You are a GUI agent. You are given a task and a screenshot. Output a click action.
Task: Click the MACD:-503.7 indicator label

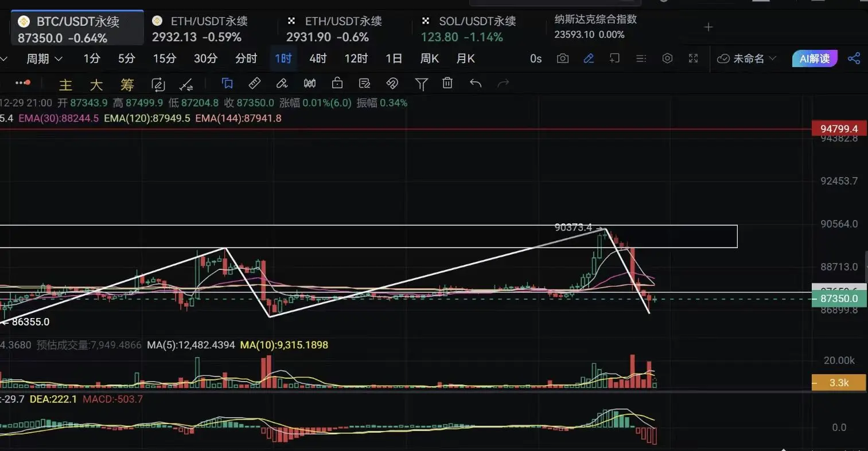tap(113, 399)
